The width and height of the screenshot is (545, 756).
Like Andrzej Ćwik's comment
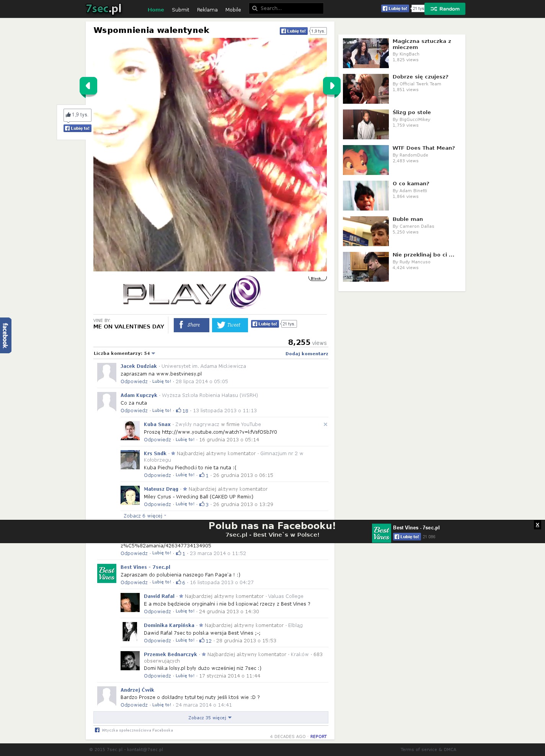tap(162, 705)
